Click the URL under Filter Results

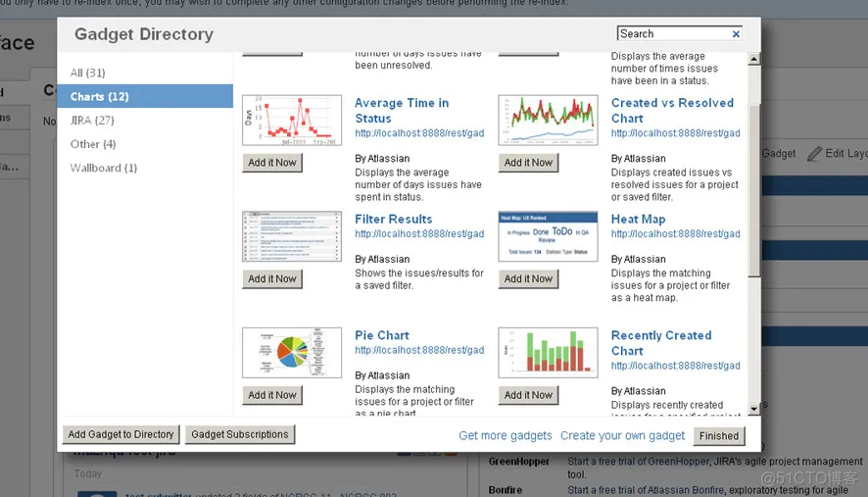[419, 234]
